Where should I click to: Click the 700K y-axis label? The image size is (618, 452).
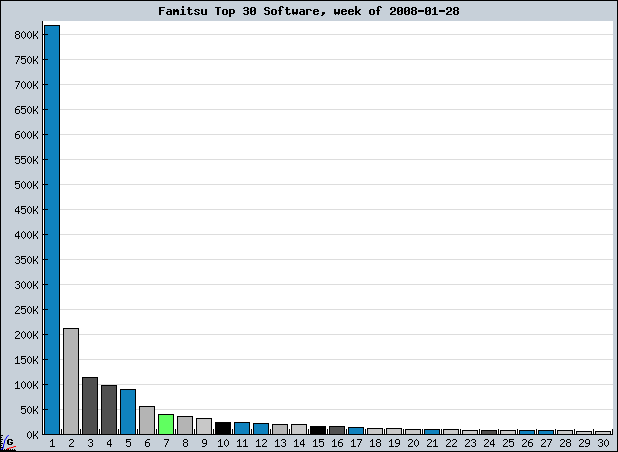tap(27, 85)
